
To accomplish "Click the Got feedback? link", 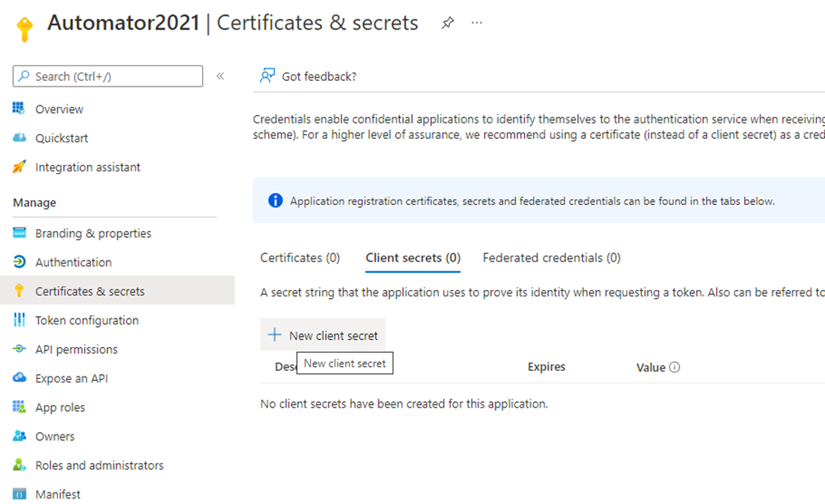I will pos(318,76).
